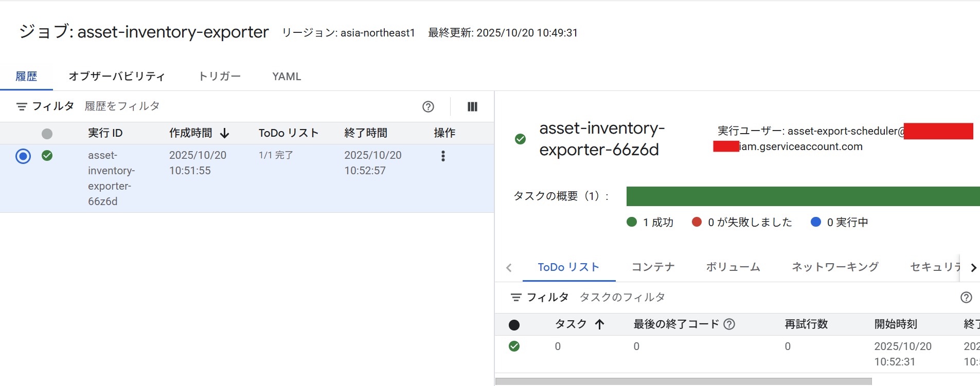Viewport: 980px width, 386px height.
Task: Open the history filter help icon
Action: 428,106
